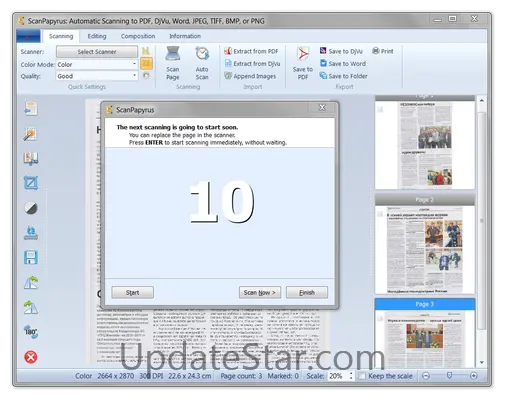
Task: Close the ScanPapyrus countdown dialog
Action: 322,108
